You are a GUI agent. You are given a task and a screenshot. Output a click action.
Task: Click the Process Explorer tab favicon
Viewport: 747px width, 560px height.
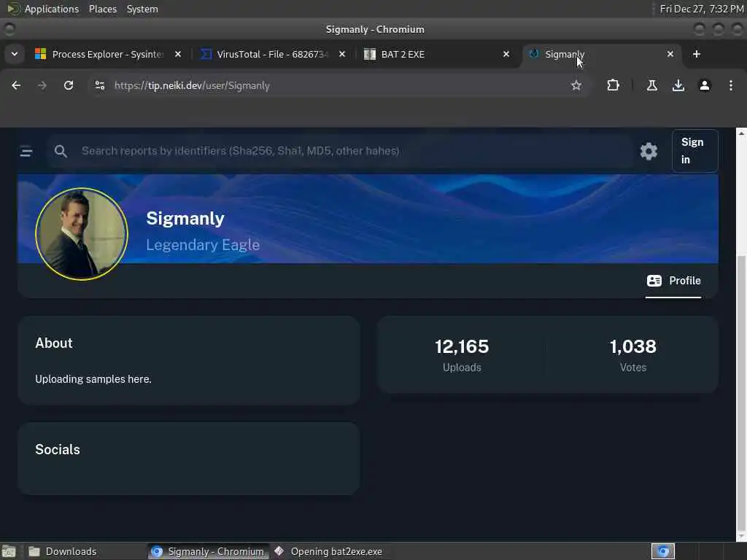41,54
